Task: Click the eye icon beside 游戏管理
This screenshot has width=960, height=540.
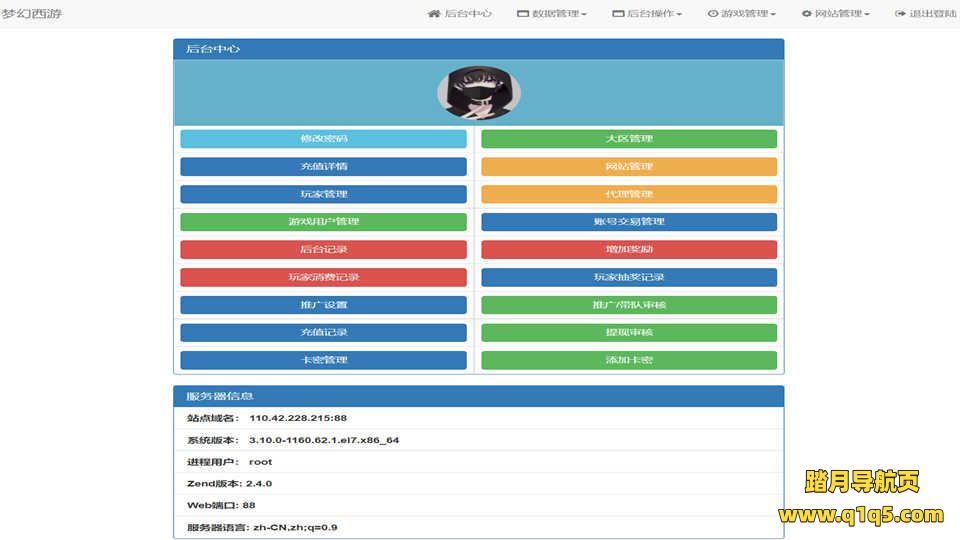Action: [x=713, y=14]
